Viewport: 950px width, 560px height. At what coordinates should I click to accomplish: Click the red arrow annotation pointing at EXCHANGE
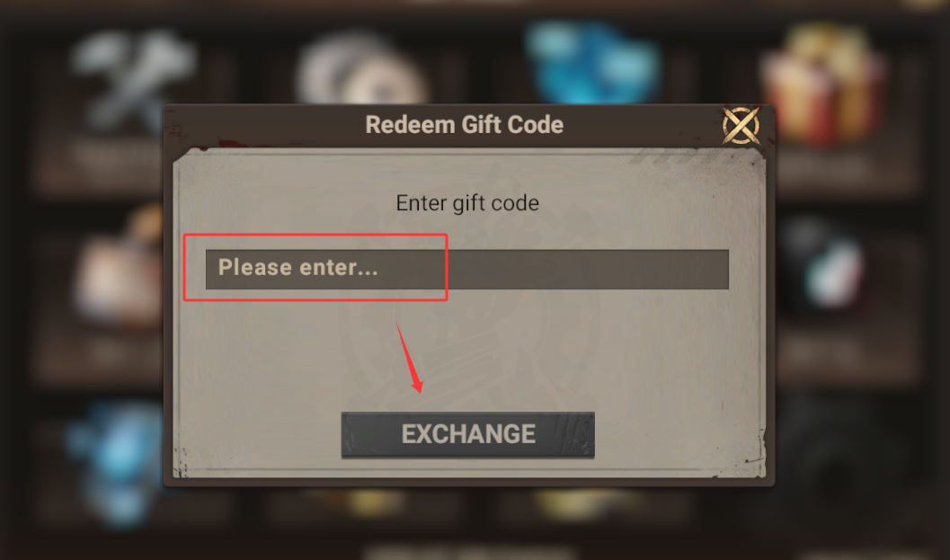(409, 356)
